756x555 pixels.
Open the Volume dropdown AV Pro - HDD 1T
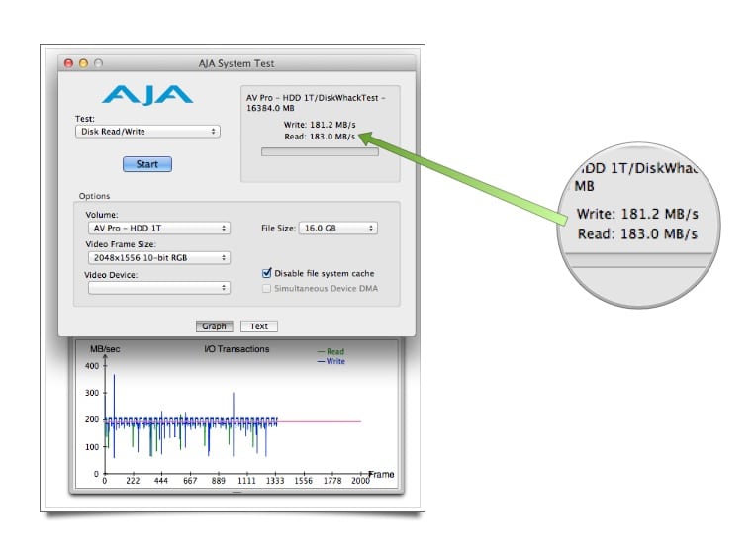158,229
